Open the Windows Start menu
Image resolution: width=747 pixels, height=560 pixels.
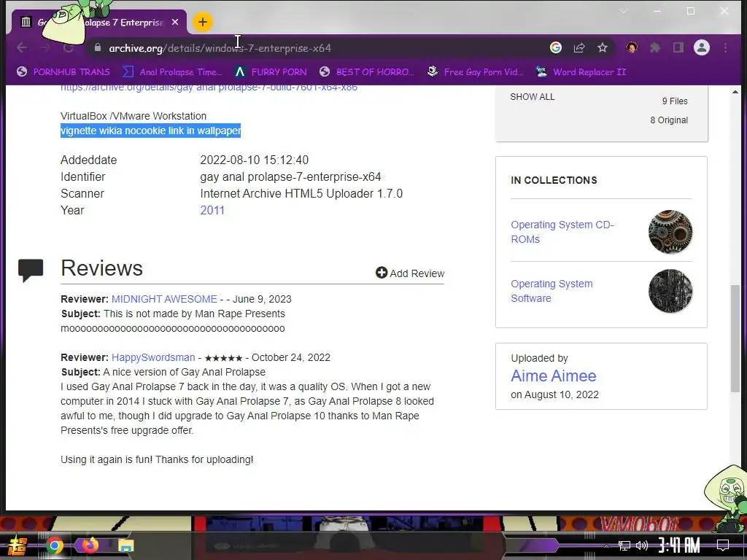18,545
